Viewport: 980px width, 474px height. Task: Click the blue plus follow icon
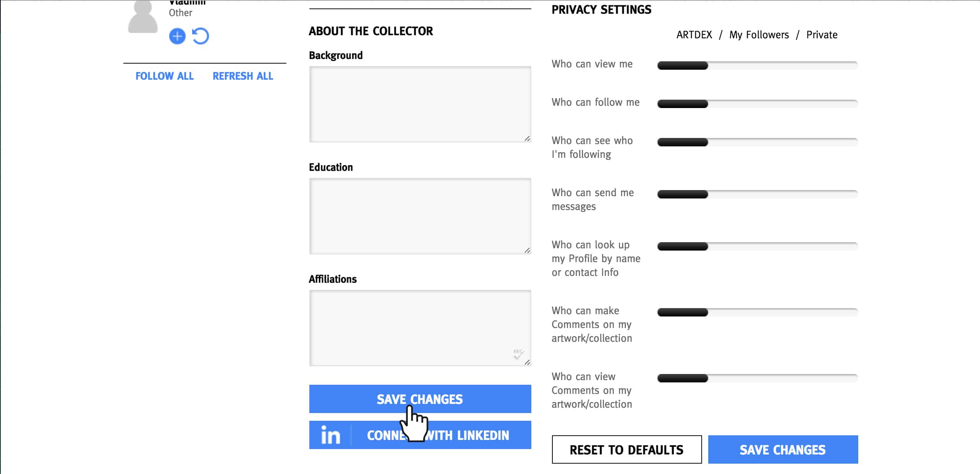click(x=177, y=36)
